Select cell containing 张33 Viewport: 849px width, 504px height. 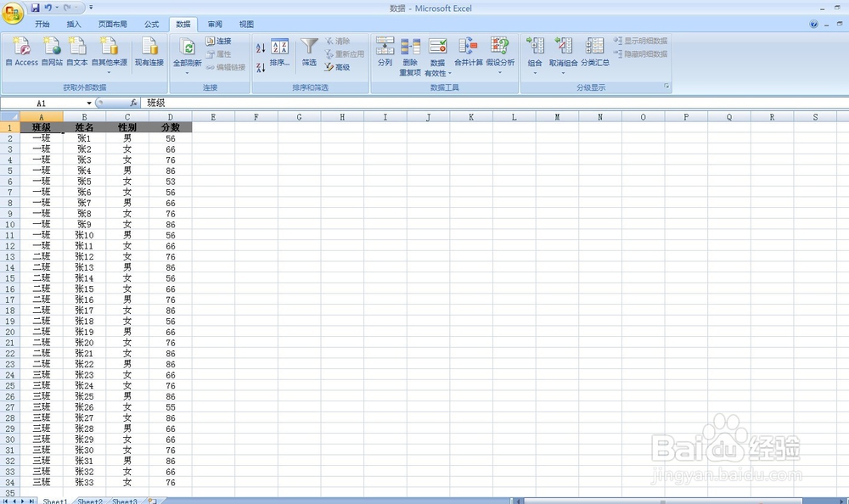click(84, 482)
